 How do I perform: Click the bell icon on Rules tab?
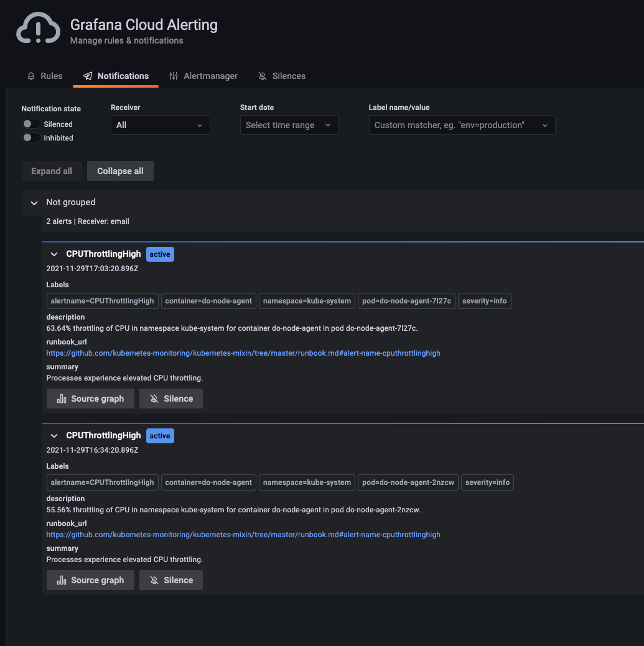(31, 76)
